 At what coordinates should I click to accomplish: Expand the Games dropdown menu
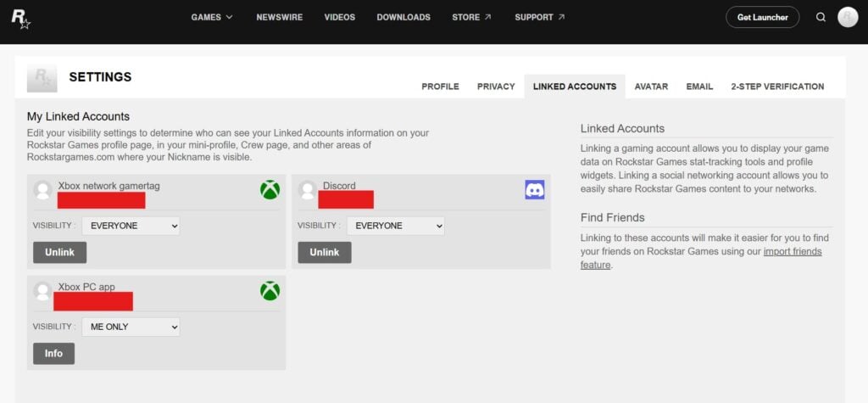pos(212,17)
